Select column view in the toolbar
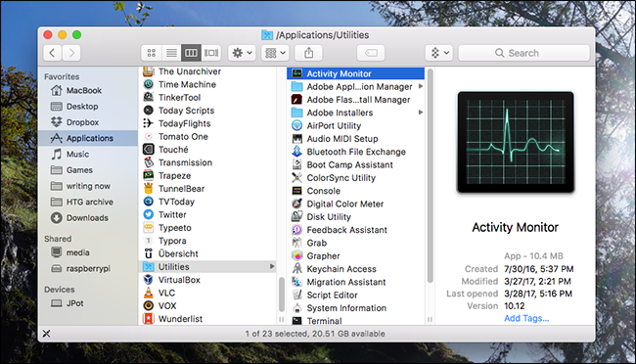This screenshot has width=636, height=364. (x=191, y=53)
